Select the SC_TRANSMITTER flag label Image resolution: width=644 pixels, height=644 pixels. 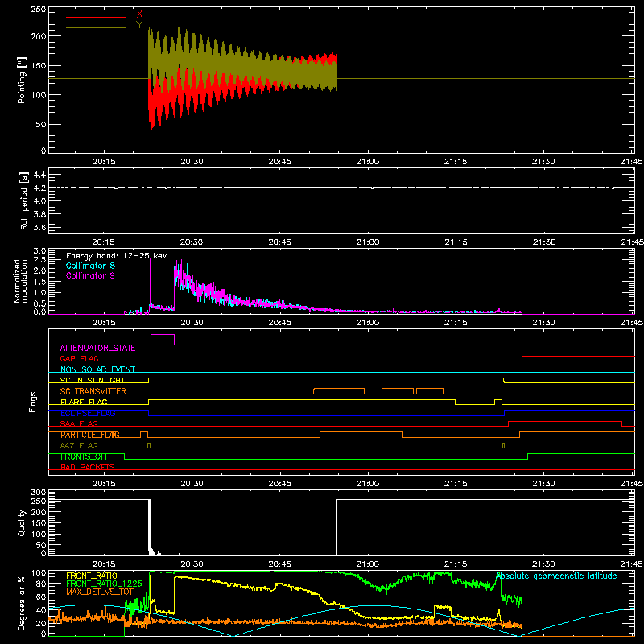[x=93, y=391]
